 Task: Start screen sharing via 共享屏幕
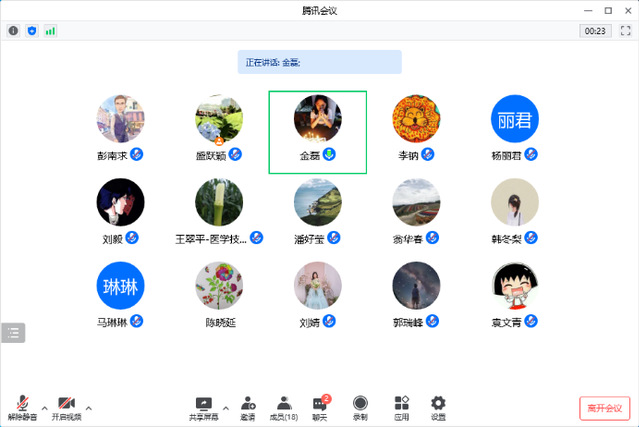pyautogui.click(x=204, y=407)
